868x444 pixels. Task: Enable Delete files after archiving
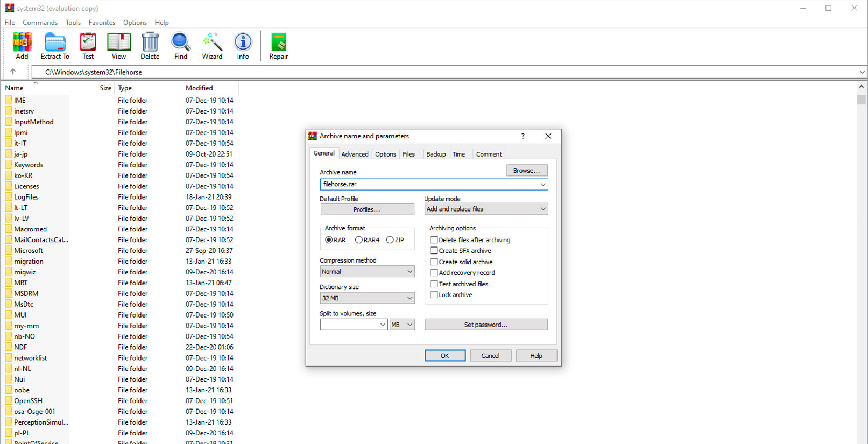(434, 240)
